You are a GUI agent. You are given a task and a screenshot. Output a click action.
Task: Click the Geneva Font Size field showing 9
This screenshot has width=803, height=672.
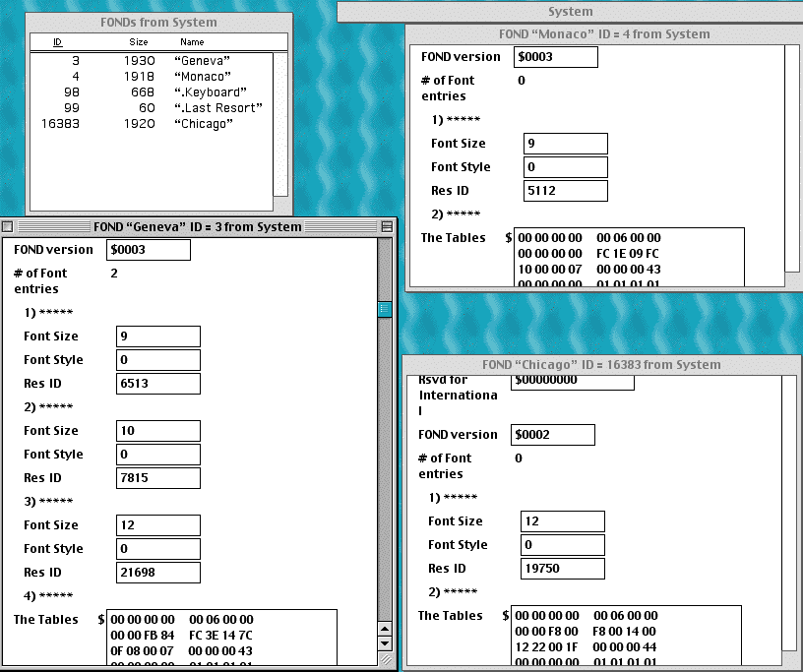(158, 336)
